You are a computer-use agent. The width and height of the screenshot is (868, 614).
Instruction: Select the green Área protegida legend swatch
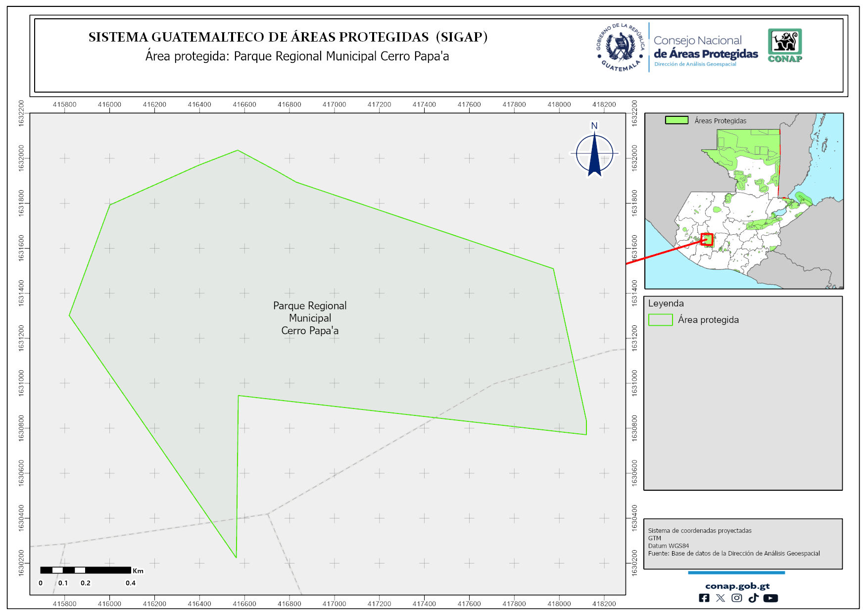tap(660, 320)
